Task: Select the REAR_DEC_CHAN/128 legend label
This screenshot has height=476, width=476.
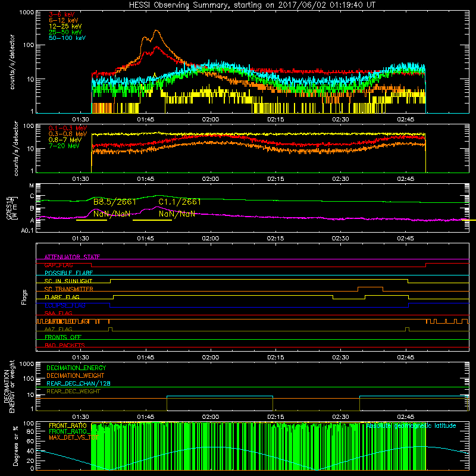Action: pyautogui.click(x=79, y=383)
